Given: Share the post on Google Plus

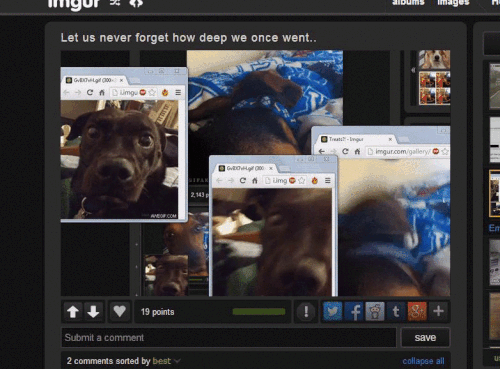Looking at the screenshot, I should 417,312.
